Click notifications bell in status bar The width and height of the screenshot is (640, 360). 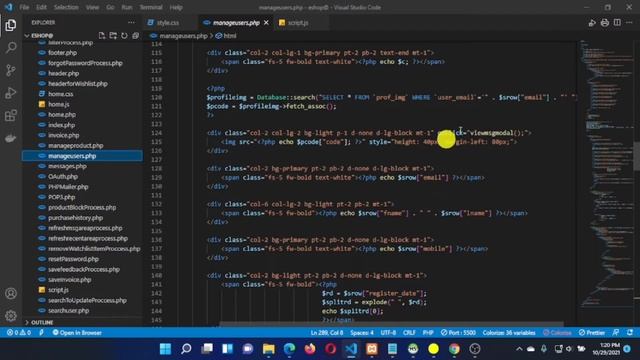pyautogui.click(x=630, y=333)
